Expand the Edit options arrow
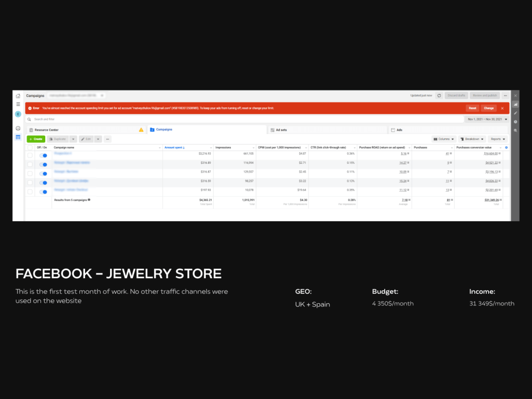Screen dimensions: 532x399 click(x=98, y=139)
